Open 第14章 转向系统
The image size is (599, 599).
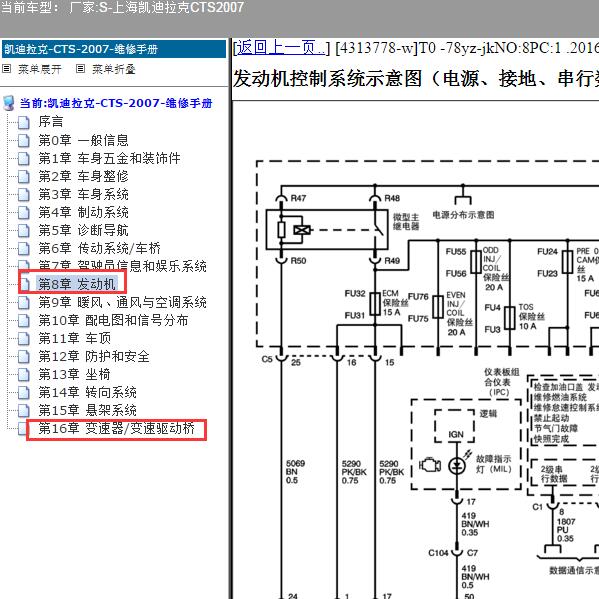(x=87, y=392)
